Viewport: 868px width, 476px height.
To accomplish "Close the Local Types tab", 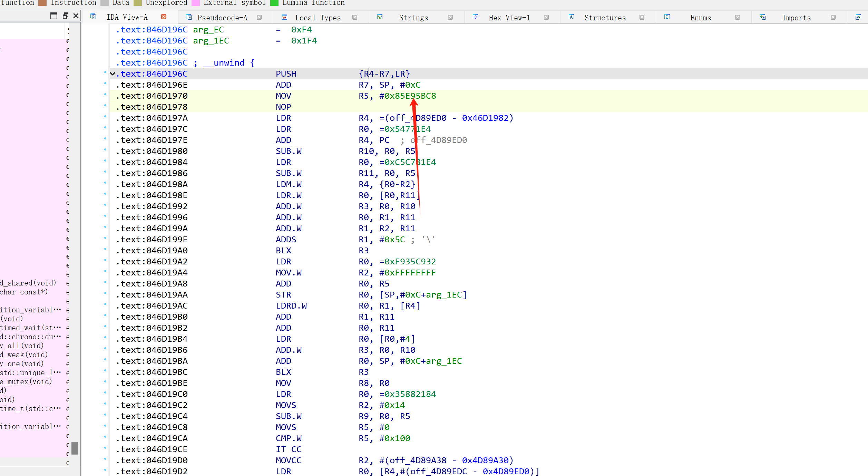I will 355,17.
